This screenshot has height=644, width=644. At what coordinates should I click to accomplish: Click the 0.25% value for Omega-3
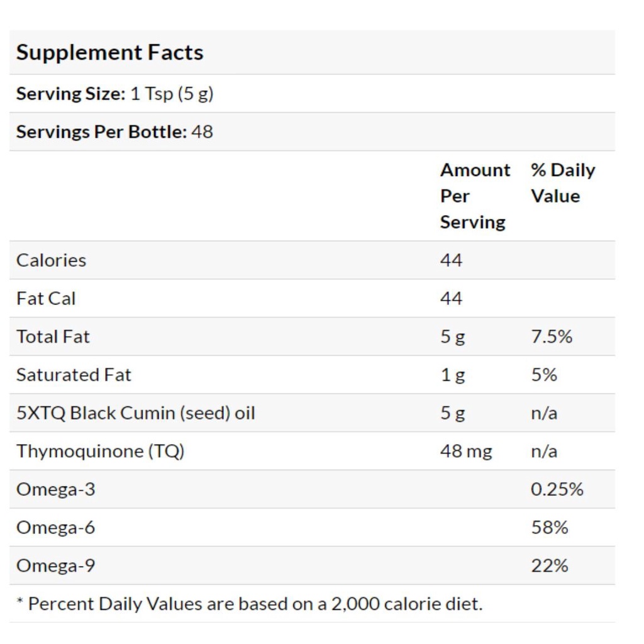click(x=557, y=489)
